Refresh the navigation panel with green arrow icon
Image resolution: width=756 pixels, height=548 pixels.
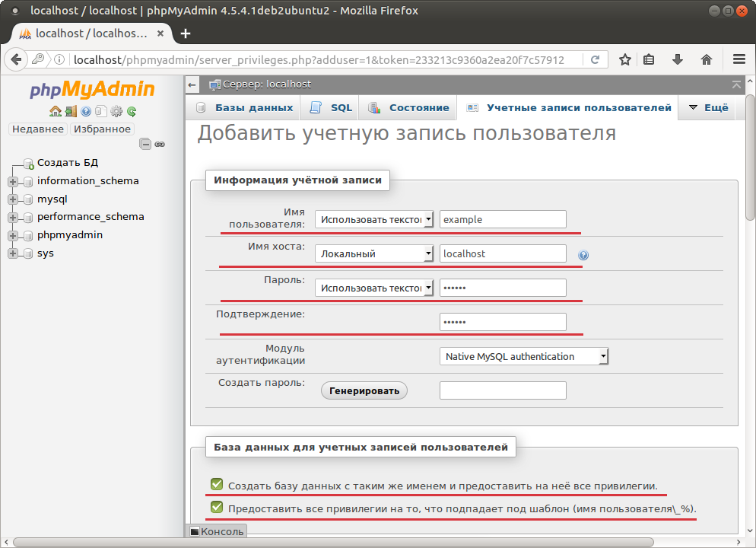132,111
